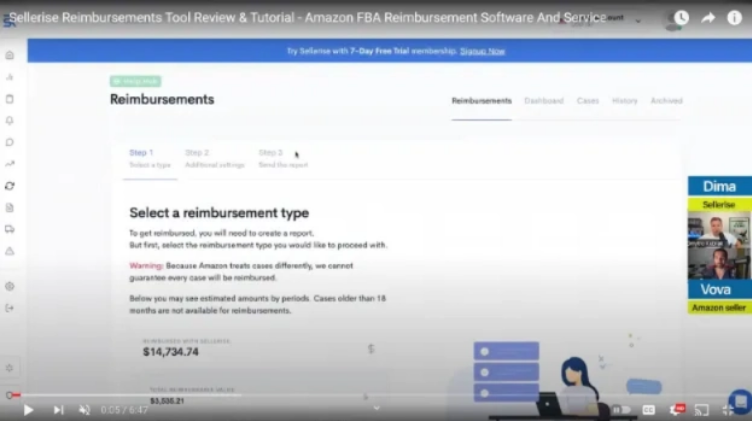Click the webcam thumbnail of presenters
Image resolution: width=752 pixels, height=421 pixels.
point(719,246)
